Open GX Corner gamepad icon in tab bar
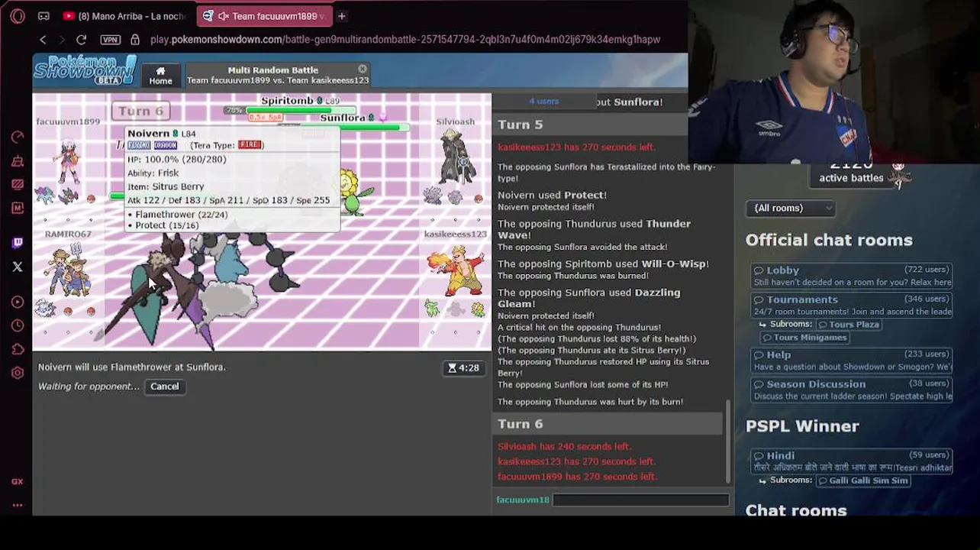 (x=44, y=15)
